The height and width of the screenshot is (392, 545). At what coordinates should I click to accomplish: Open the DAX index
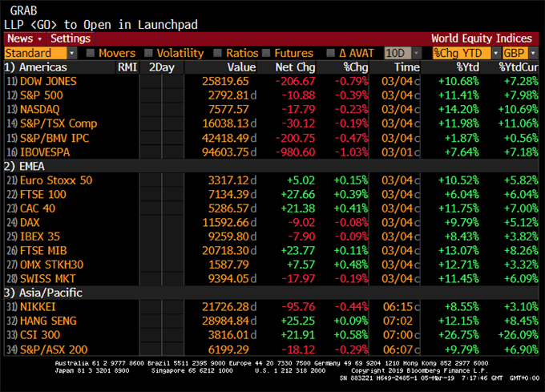(30, 222)
